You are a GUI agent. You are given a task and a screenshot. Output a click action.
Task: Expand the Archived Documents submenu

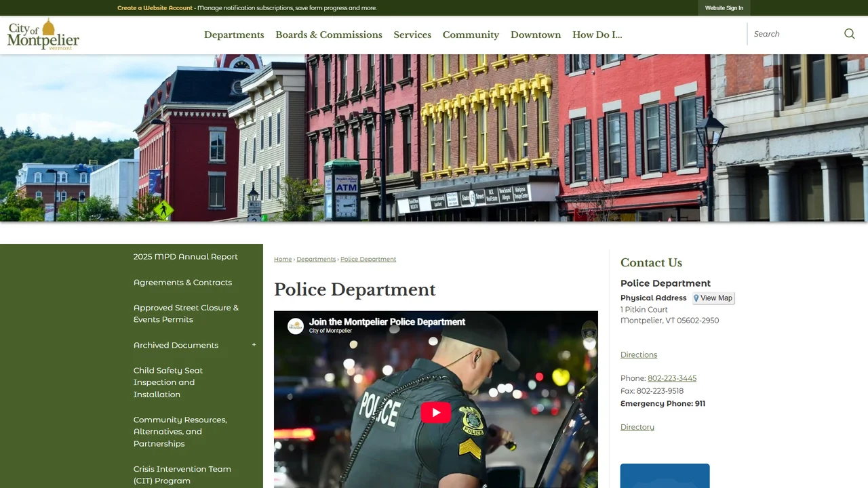(254, 345)
